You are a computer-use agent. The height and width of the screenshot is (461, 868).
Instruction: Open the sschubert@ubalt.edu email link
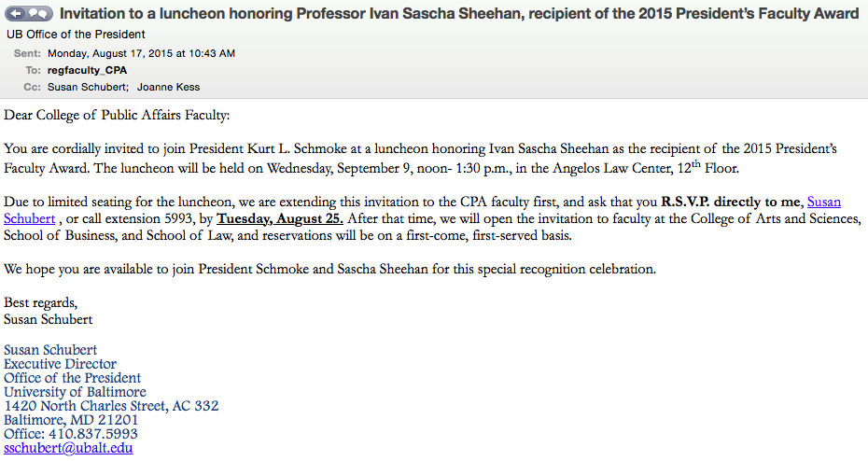point(68,448)
